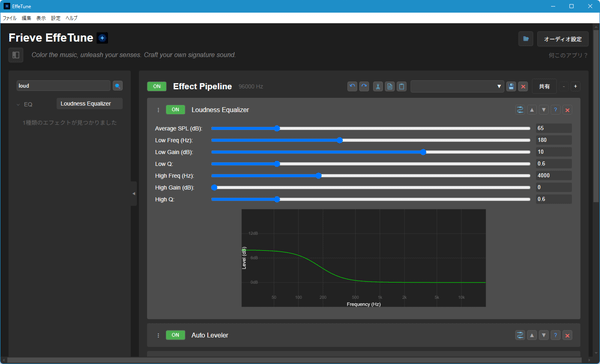The height and width of the screenshot is (364, 600).
Task: Remove the Loudness Equalizer effect
Action: 567,110
